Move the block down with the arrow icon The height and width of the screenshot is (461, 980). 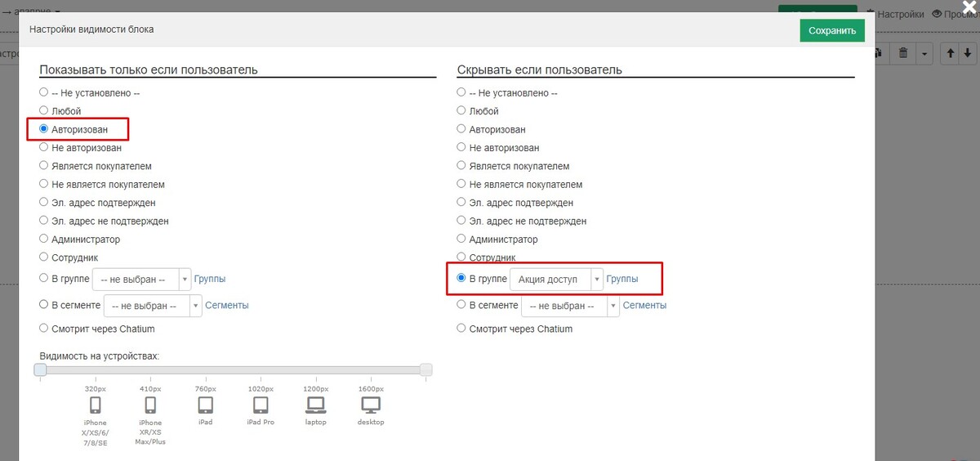[x=966, y=53]
